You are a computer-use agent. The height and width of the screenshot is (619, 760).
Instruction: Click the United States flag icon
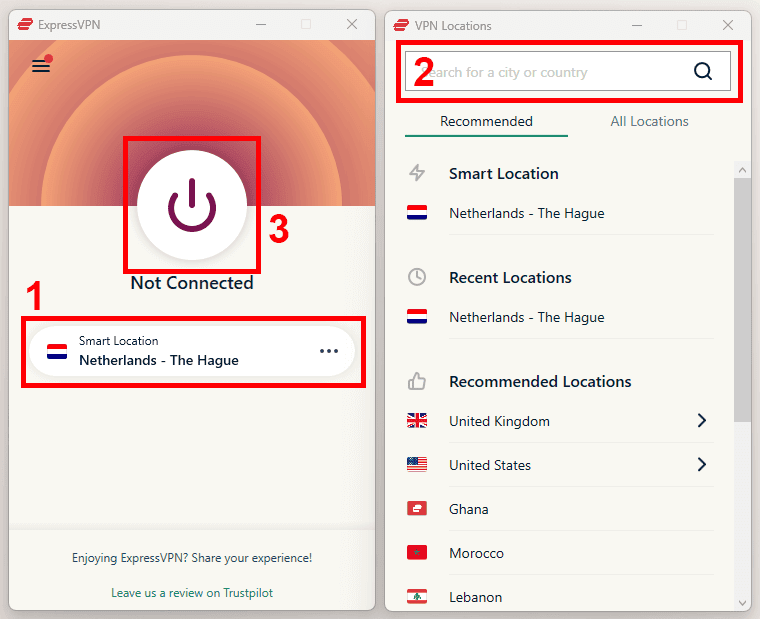point(417,464)
